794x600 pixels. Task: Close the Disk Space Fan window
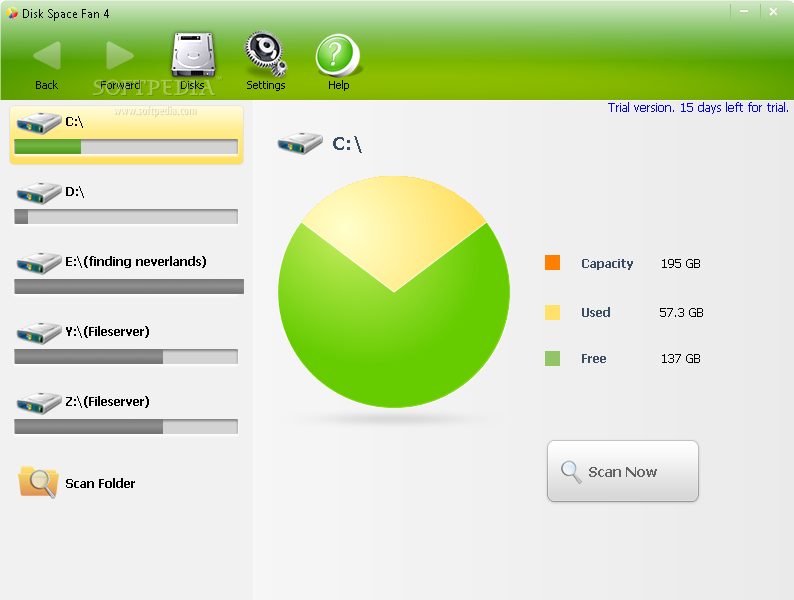(773, 11)
